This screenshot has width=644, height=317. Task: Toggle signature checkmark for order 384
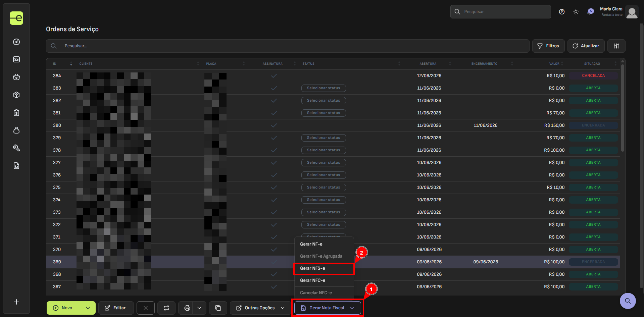click(x=274, y=76)
